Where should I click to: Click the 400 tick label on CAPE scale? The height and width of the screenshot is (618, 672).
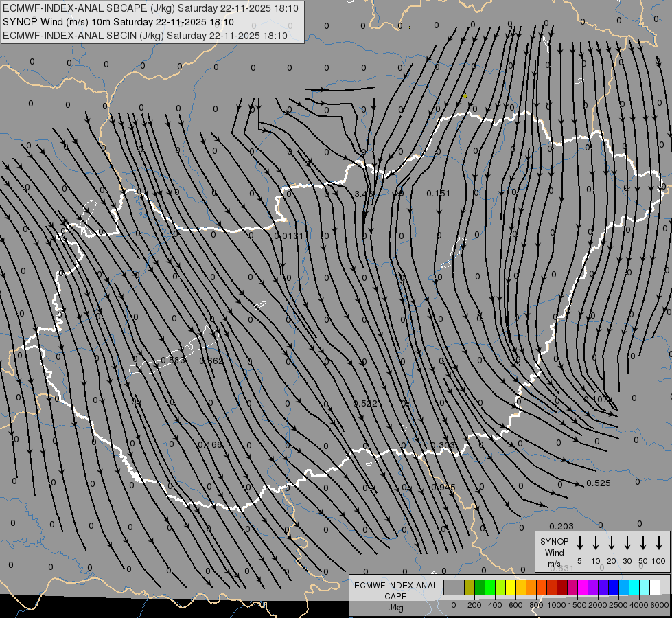point(495,605)
